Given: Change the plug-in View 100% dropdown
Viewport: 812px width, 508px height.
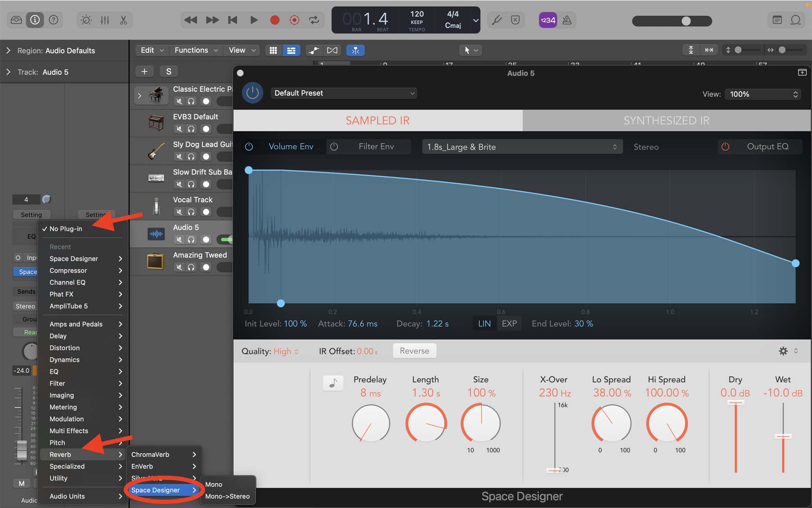Looking at the screenshot, I should point(763,94).
